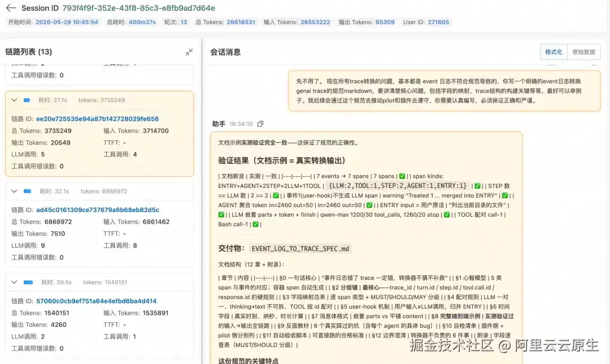Open trace ID 57060c0cb9ef751a64e4efbd6ba4d414
Image resolution: width=610 pixels, height=364 pixels.
pyautogui.click(x=97, y=301)
